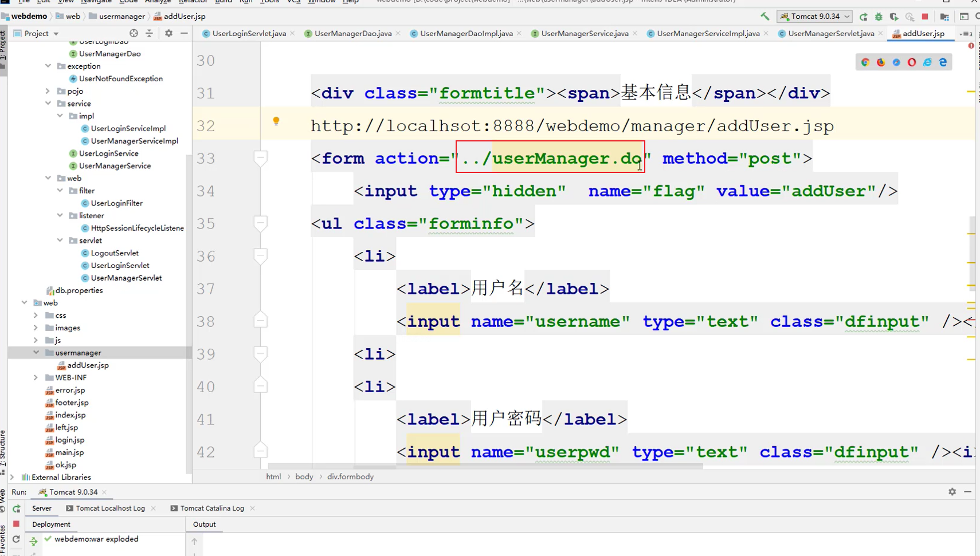Click Collapse All icon in Project panel
Screen dimensions: 980x556
[x=149, y=33]
